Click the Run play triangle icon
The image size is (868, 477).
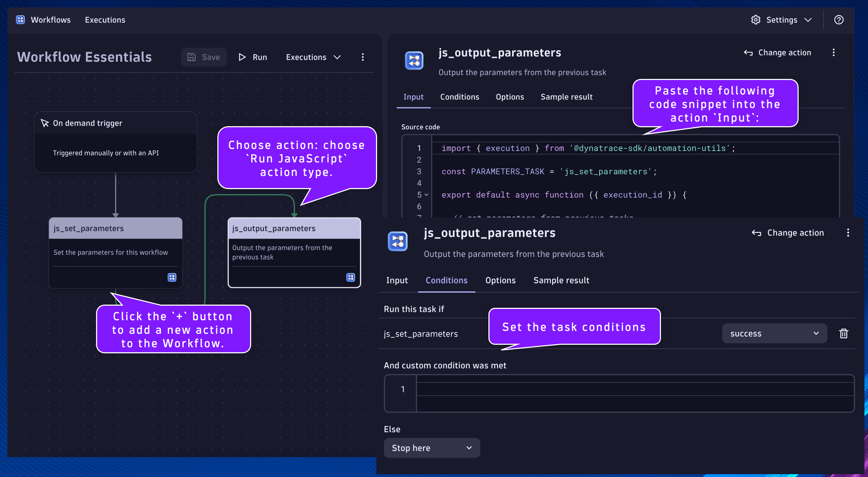[x=242, y=57]
